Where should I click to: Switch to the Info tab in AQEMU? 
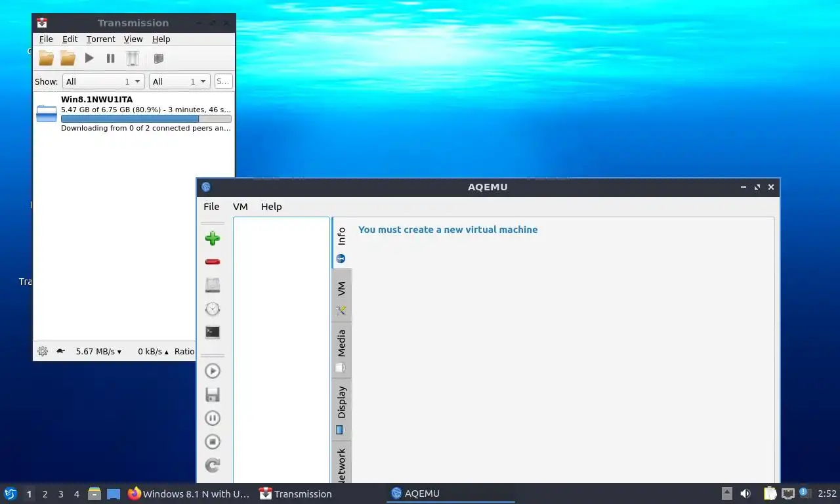(x=341, y=243)
